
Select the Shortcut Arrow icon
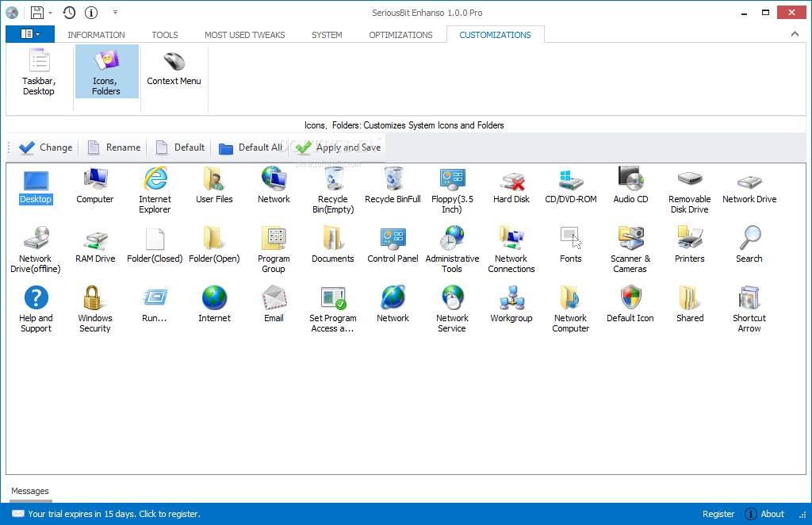coord(749,309)
